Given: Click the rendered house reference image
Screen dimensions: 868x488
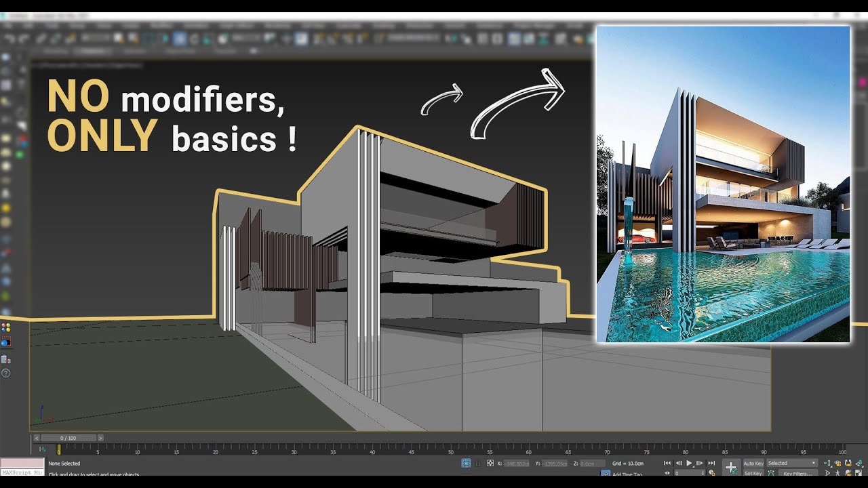Looking at the screenshot, I should click(x=723, y=184).
